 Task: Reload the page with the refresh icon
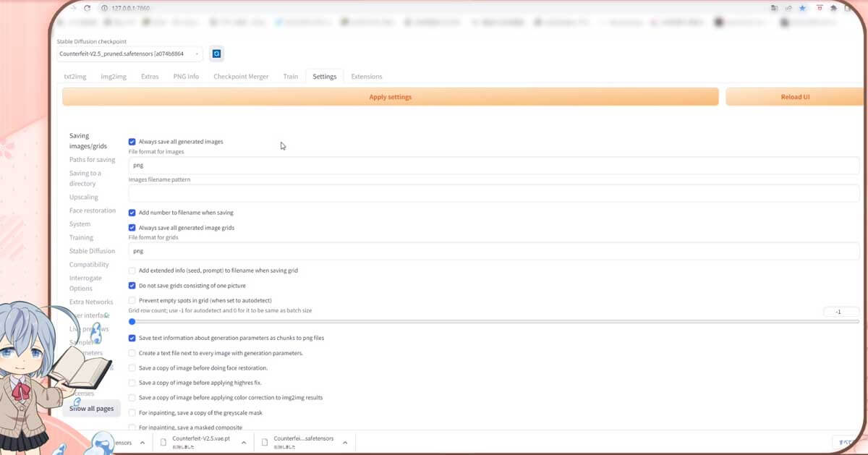click(x=87, y=8)
